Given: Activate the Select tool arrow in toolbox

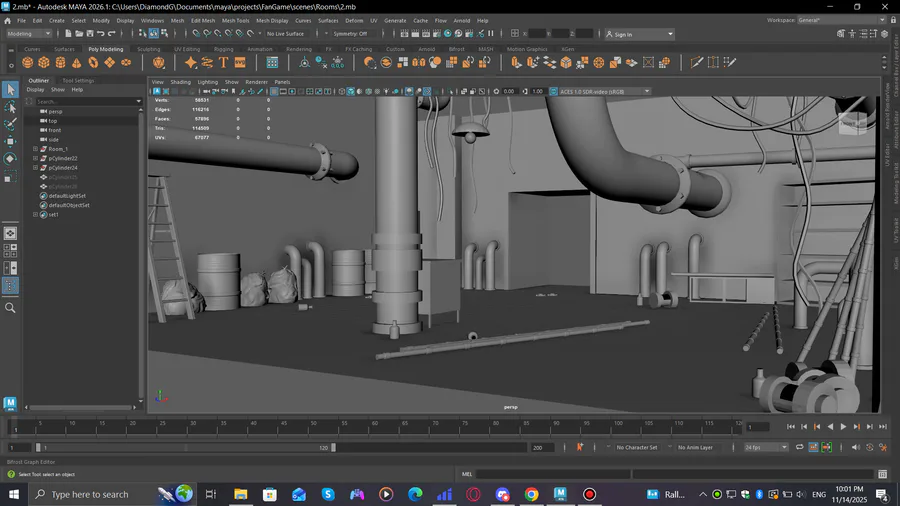Looking at the screenshot, I should (10, 91).
